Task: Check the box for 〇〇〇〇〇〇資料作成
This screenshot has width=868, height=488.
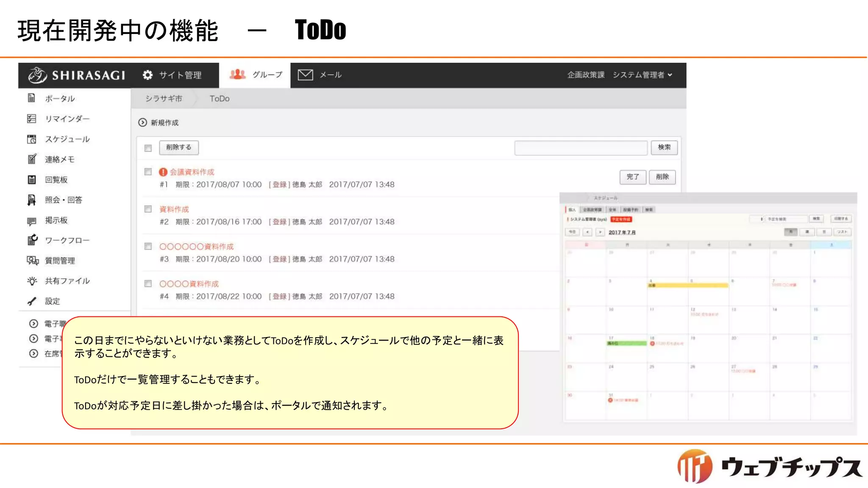Action: [x=148, y=246]
